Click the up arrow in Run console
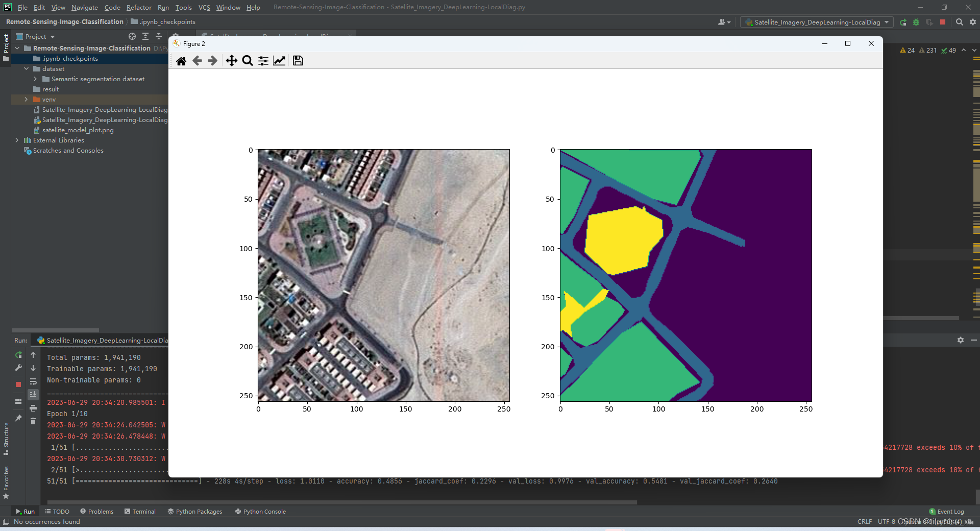Image resolution: width=980 pixels, height=531 pixels. coord(33,354)
